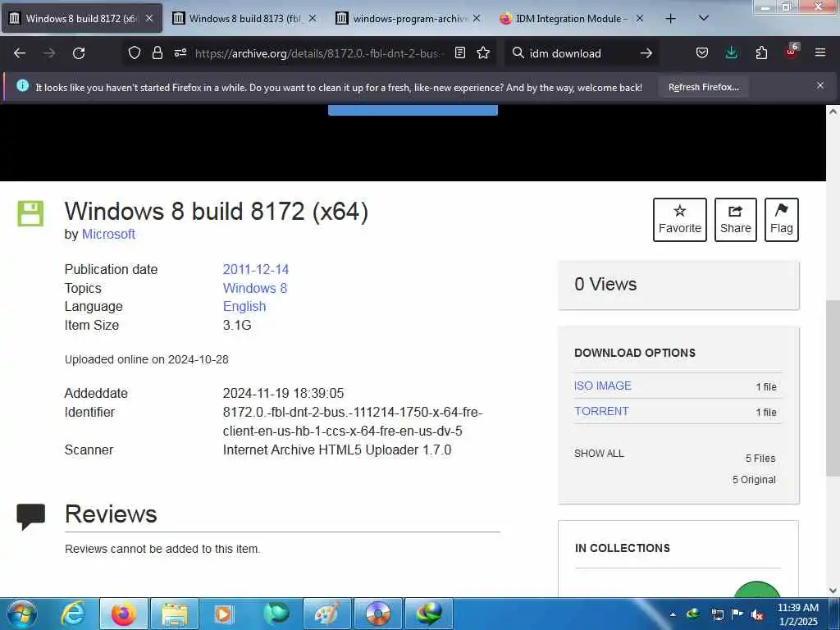The image size is (840, 630).
Task: Reload the current archive.org page
Action: [x=79, y=53]
